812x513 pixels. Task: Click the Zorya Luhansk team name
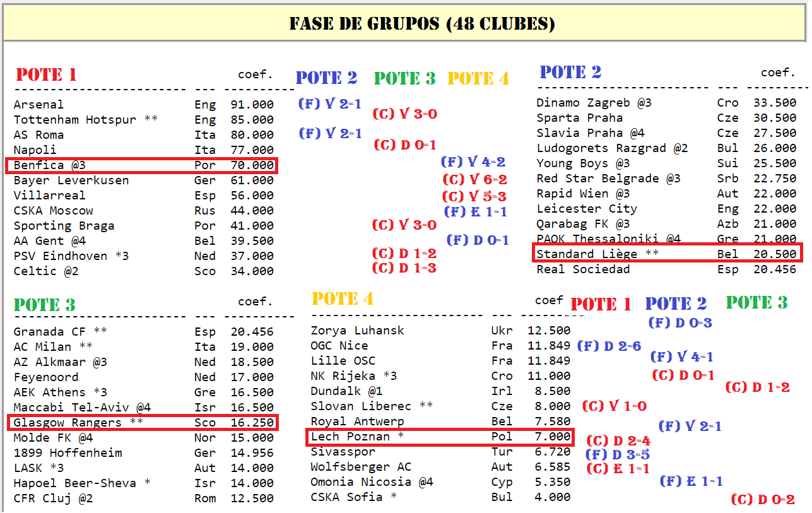[x=357, y=331]
